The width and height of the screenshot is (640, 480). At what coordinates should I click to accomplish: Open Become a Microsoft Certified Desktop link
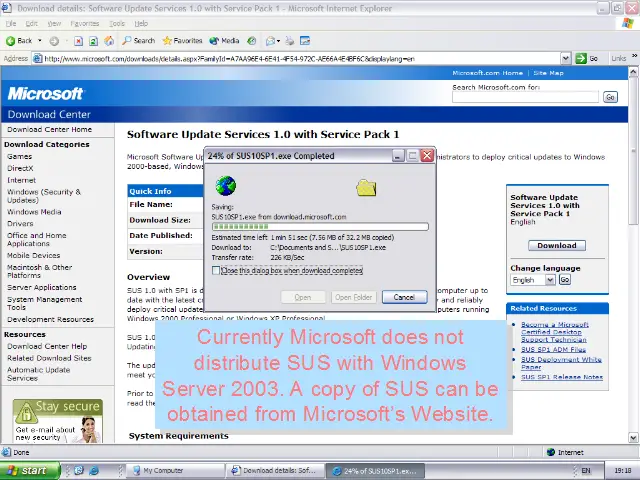(x=555, y=332)
